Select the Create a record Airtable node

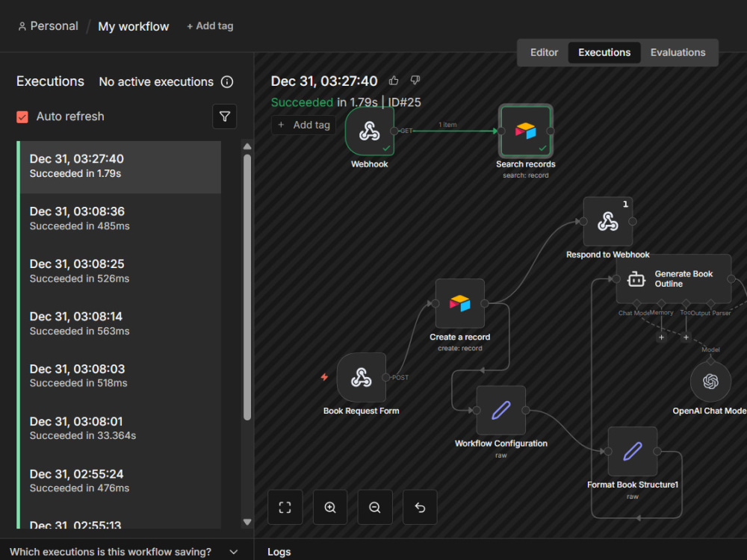pyautogui.click(x=459, y=303)
